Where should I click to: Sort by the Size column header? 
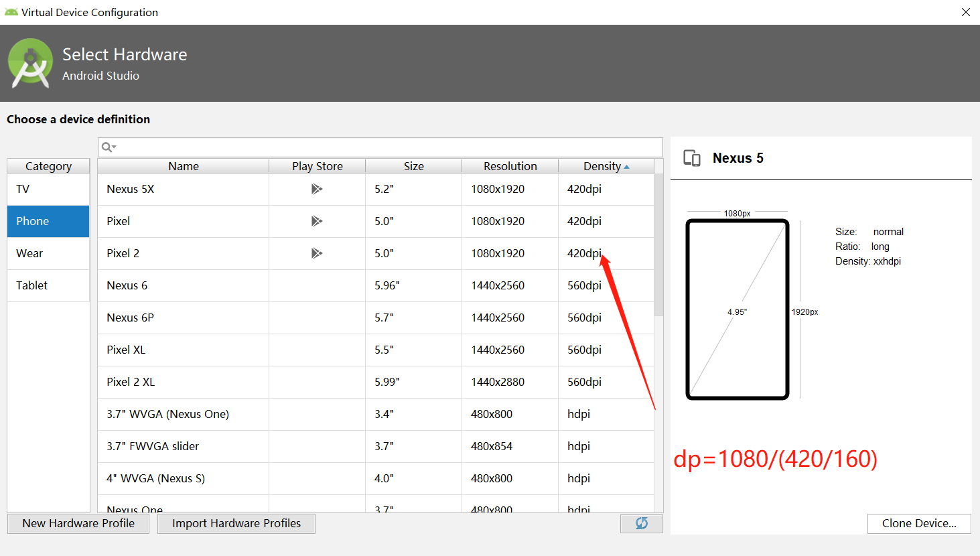pyautogui.click(x=414, y=166)
